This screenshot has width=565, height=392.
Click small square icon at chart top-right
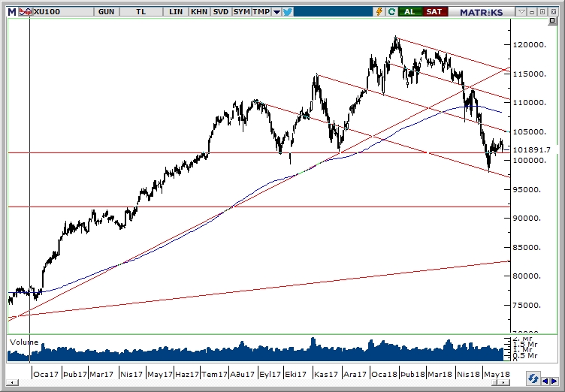pos(552,21)
